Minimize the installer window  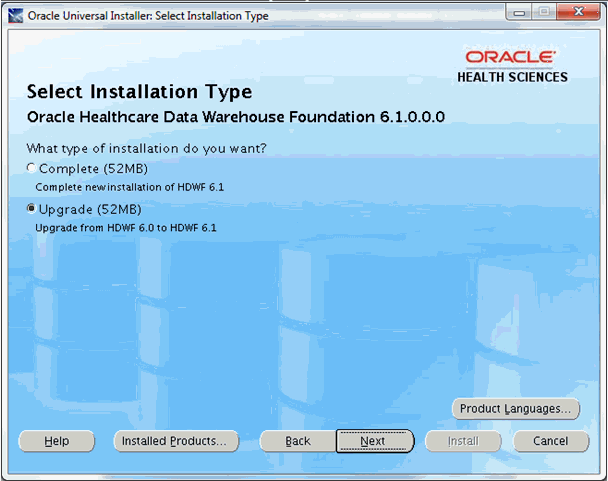coord(519,13)
